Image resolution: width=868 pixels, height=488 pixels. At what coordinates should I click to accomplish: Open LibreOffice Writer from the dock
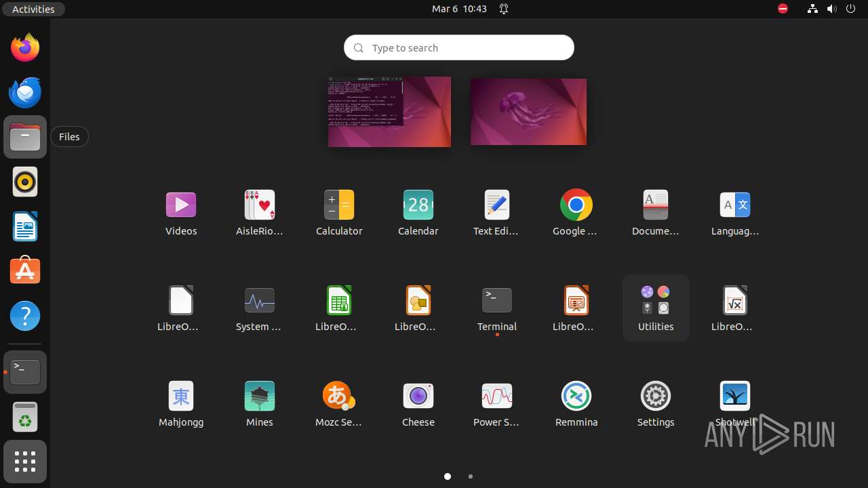[25, 226]
